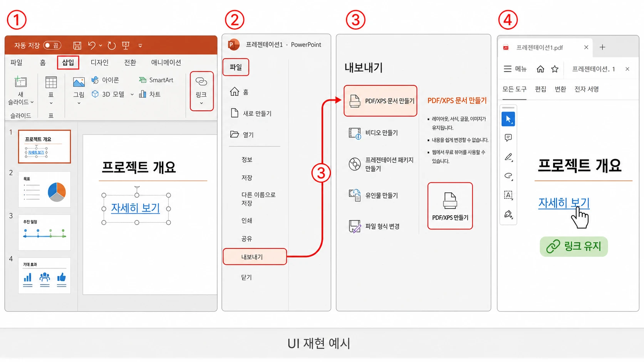Screen dimensions: 644x362
Task: Open the Quick Access Toolbar customize arrow
Action: point(140,45)
